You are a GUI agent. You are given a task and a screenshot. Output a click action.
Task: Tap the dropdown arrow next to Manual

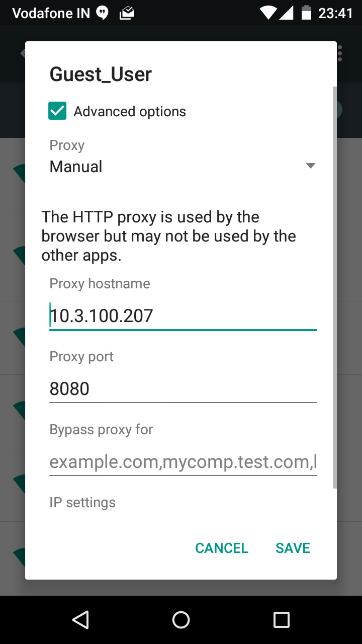[311, 166]
